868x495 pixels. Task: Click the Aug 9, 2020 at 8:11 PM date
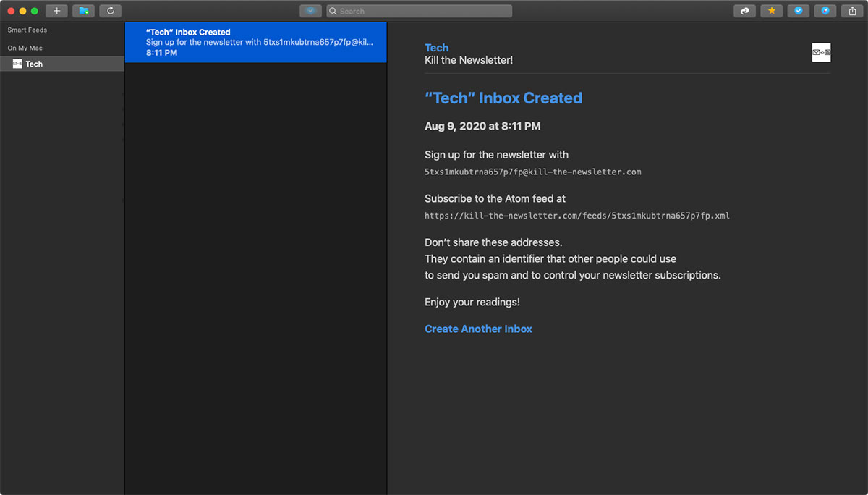click(482, 126)
